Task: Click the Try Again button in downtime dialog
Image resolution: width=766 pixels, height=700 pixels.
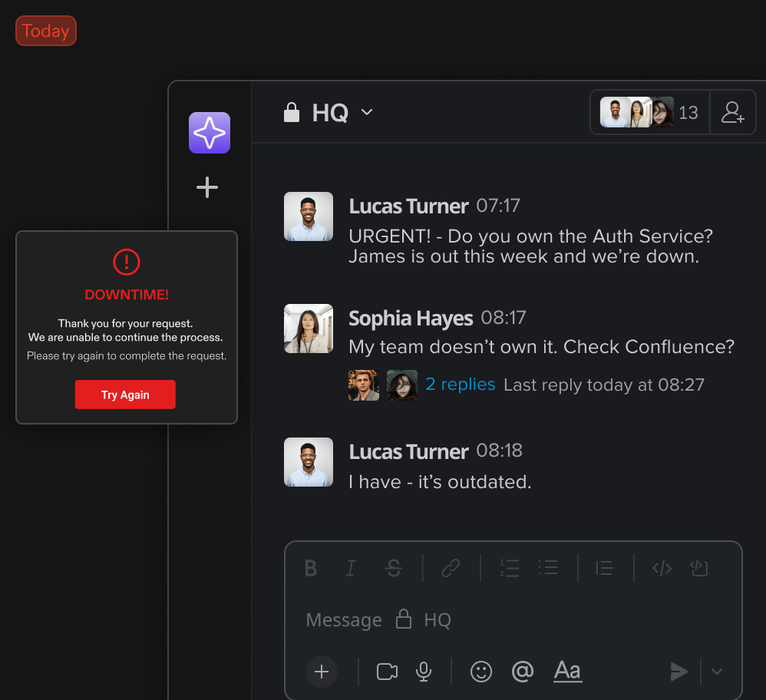Action: 125,394
